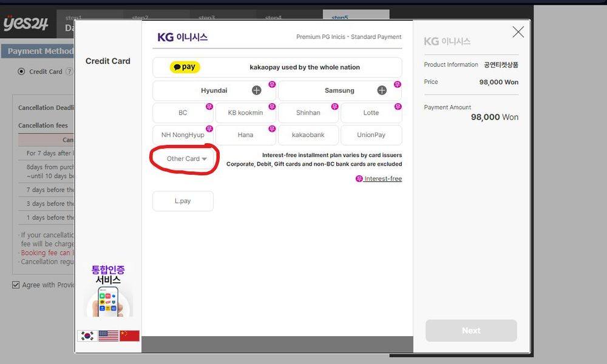607x364 pixels.
Task: Click KB kookmin interest-free badge icon
Action: [272, 106]
